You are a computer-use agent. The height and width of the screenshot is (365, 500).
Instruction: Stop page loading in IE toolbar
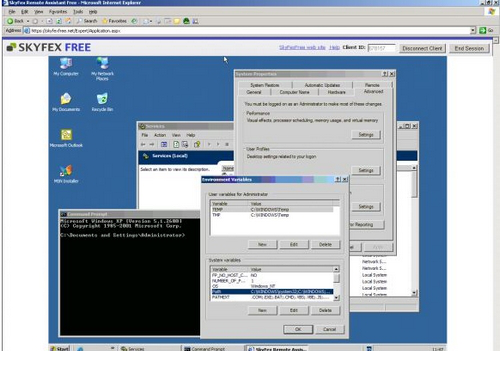pyautogui.click(x=49, y=21)
